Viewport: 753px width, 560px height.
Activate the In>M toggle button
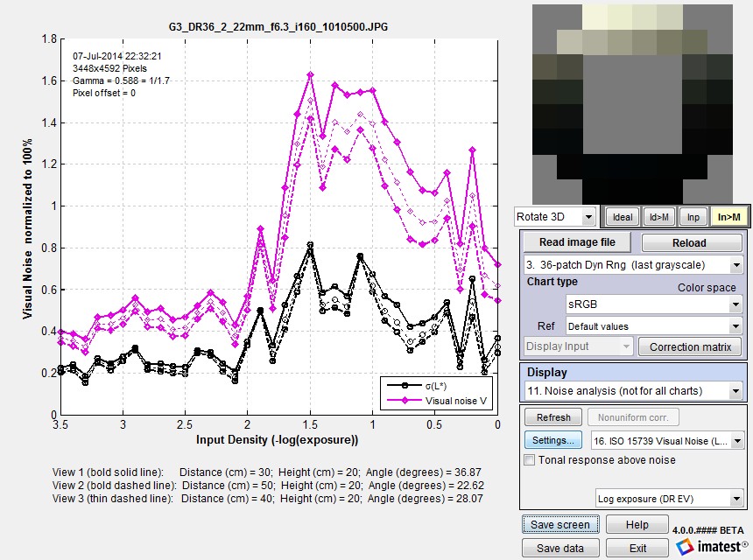[728, 217]
